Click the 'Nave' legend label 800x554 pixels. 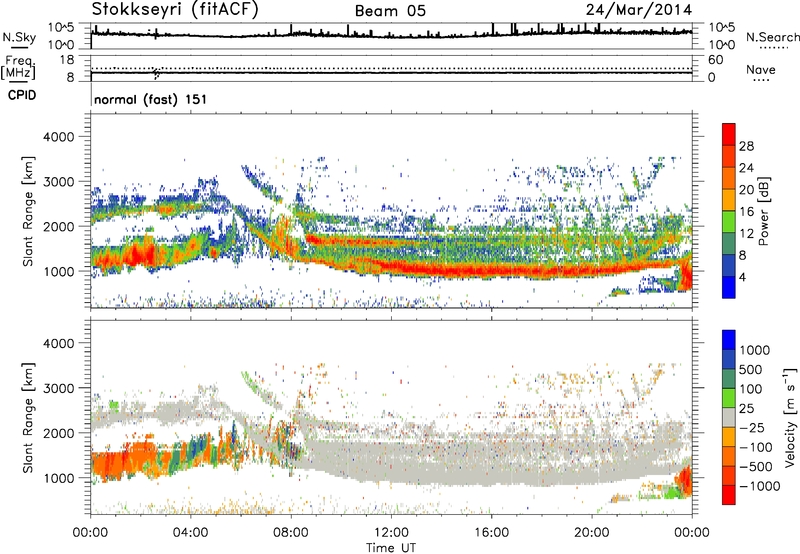(x=761, y=69)
